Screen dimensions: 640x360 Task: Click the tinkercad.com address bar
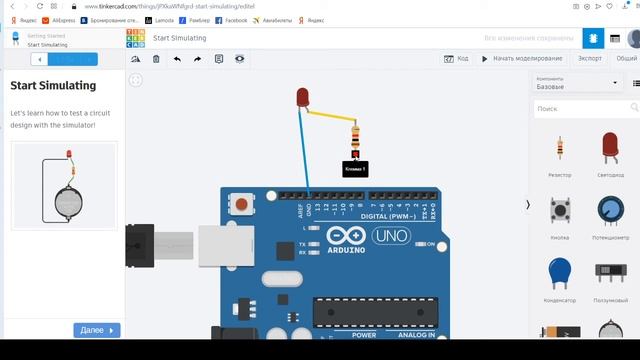coord(169,7)
